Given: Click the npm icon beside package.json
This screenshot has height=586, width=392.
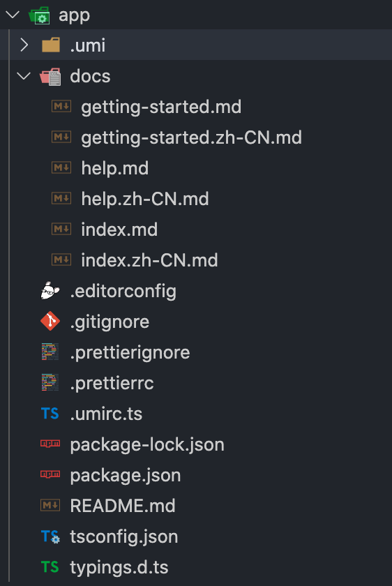Looking at the screenshot, I should click(x=50, y=474).
